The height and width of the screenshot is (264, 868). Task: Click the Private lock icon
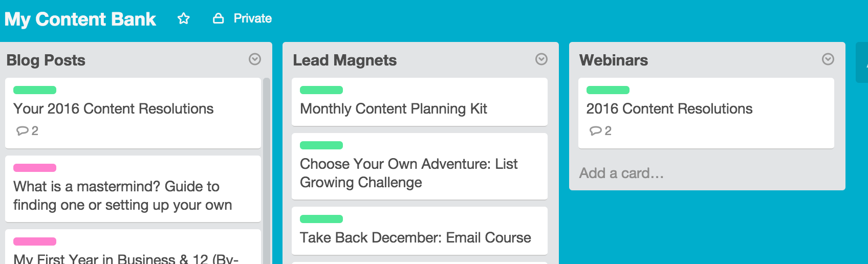coord(219,18)
